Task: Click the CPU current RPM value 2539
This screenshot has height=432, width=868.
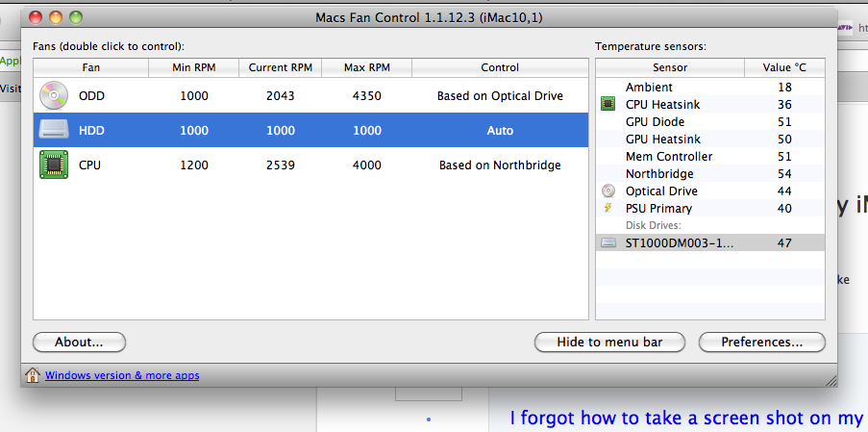Action: [x=280, y=165]
